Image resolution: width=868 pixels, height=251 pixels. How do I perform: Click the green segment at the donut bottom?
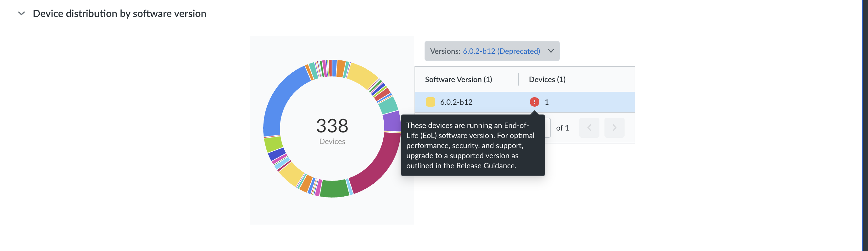click(x=334, y=189)
